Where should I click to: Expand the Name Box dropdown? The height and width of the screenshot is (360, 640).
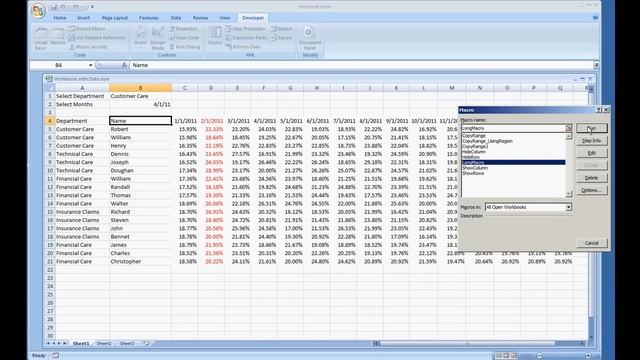coord(90,65)
